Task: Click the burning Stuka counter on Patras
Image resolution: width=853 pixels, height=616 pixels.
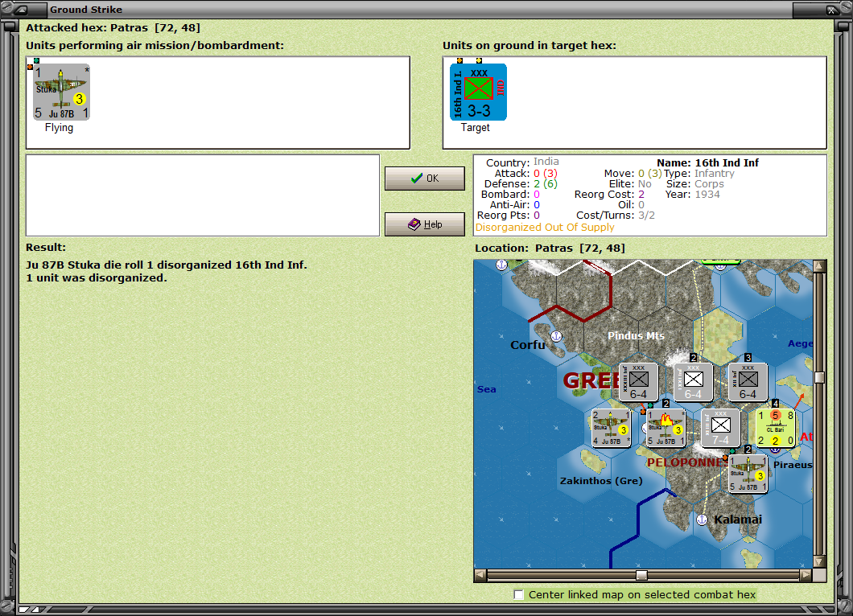Action: pos(666,428)
